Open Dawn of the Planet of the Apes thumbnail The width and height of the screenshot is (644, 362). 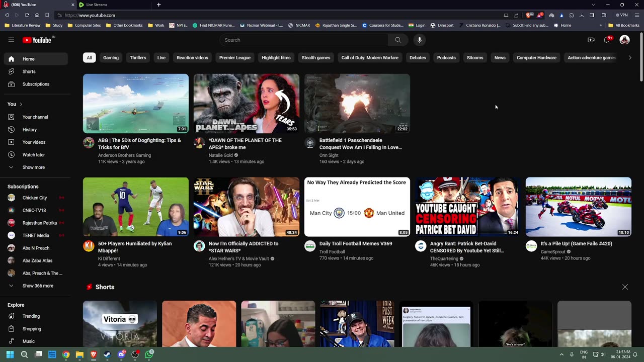pyautogui.click(x=247, y=104)
